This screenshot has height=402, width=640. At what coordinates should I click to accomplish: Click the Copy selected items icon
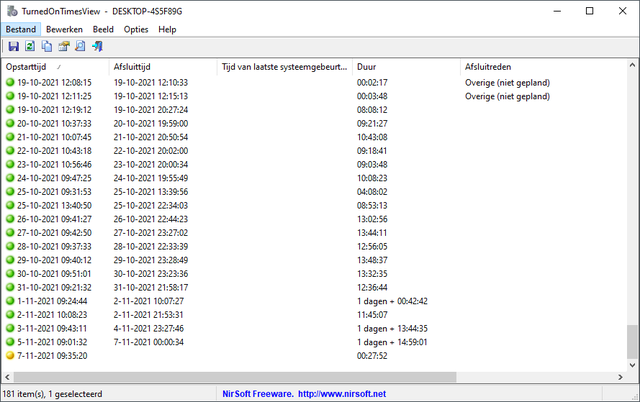(x=47, y=47)
